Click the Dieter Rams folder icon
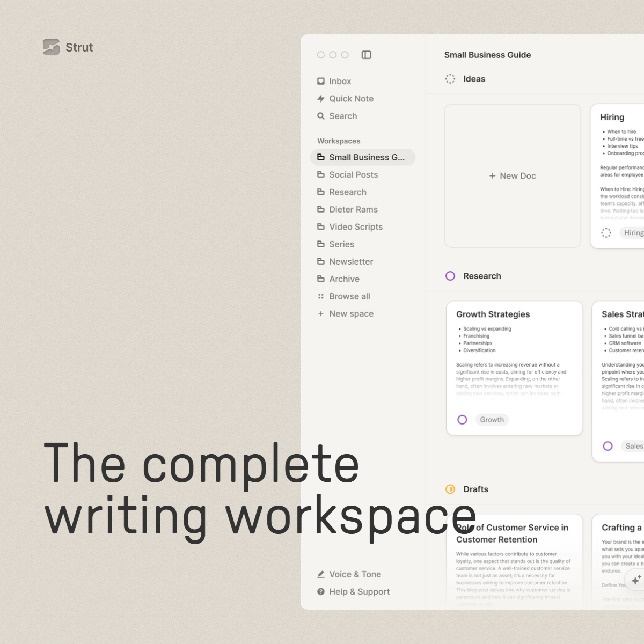 pos(321,209)
